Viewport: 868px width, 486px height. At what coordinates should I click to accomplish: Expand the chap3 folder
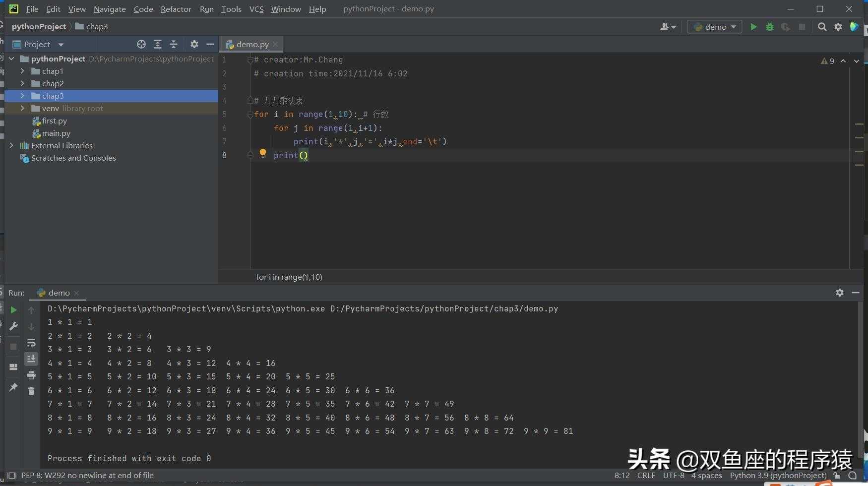(x=22, y=96)
